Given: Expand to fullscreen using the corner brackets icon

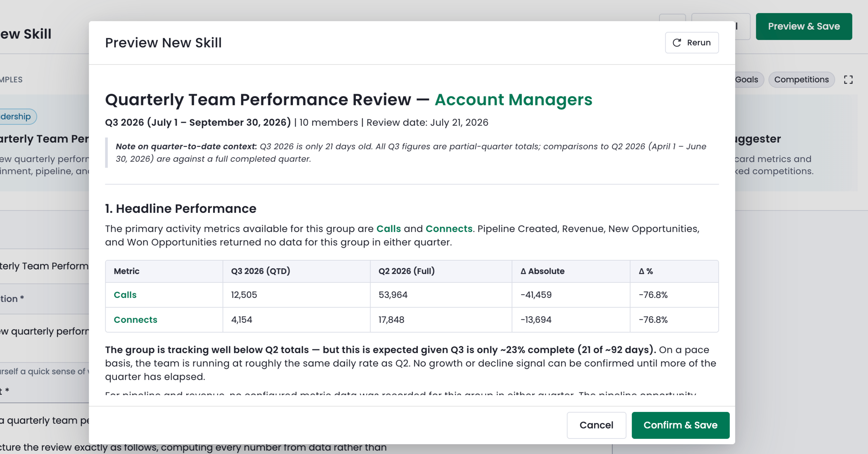Looking at the screenshot, I should click(848, 80).
